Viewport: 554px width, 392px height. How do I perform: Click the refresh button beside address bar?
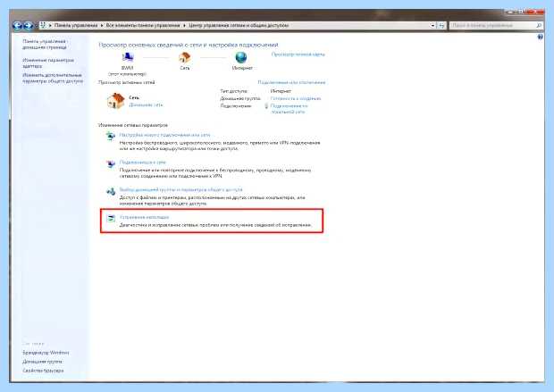coord(441,25)
